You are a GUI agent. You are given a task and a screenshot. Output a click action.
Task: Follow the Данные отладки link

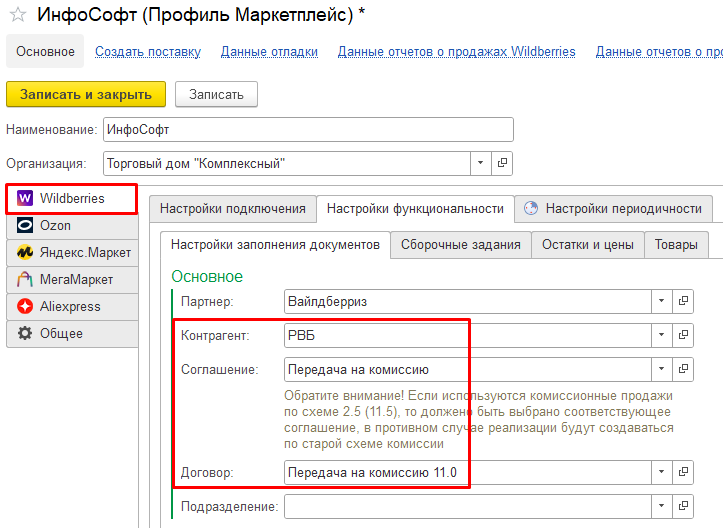click(x=269, y=52)
